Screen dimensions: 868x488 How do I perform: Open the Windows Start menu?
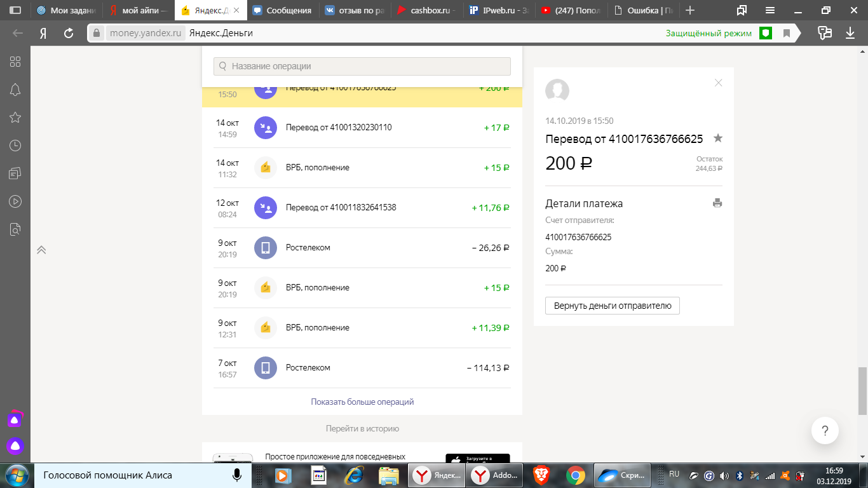coord(16,475)
